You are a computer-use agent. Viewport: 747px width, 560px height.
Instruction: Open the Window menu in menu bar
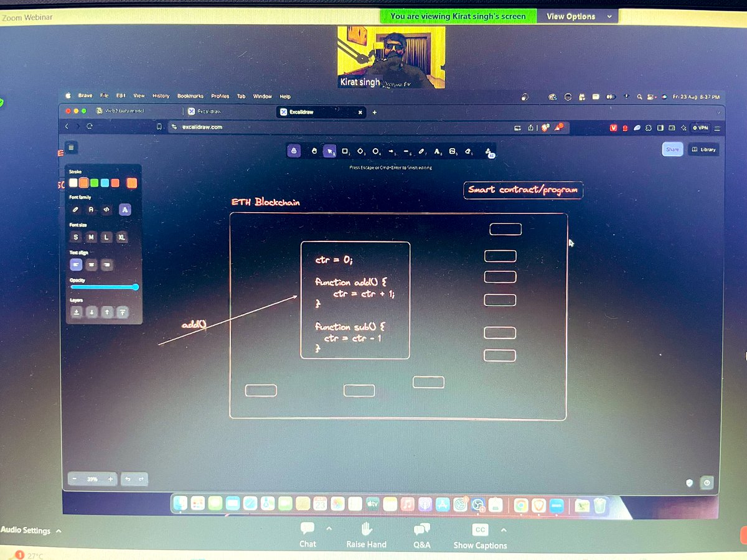(262, 96)
